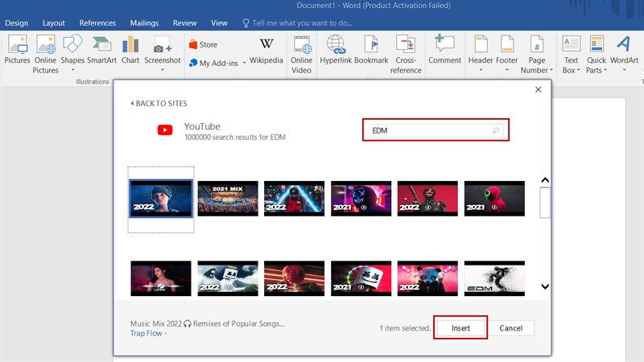
Task: Click the Tell me lightbulb icon
Action: click(246, 23)
